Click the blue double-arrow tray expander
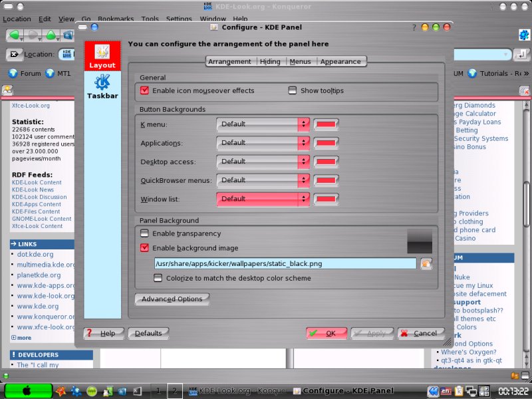Screen dimensions: 532x399 pyautogui.click(x=433, y=391)
